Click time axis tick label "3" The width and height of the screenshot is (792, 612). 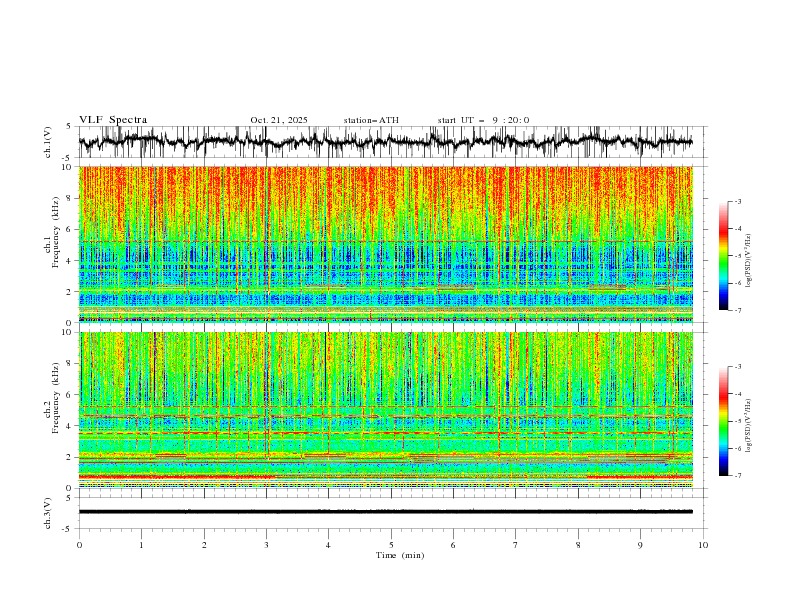click(x=266, y=545)
